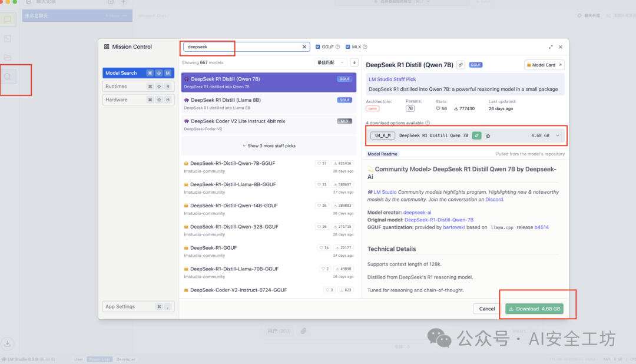Select DeepSeek-R1-Distill-Llama-8B-GGUF result
Image resolution: width=636 pixels, height=364 pixels.
click(x=269, y=188)
